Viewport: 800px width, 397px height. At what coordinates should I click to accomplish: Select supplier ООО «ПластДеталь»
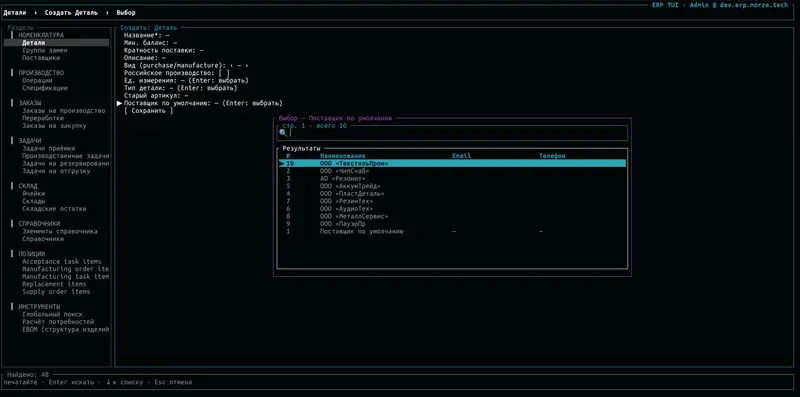pyautogui.click(x=452, y=193)
